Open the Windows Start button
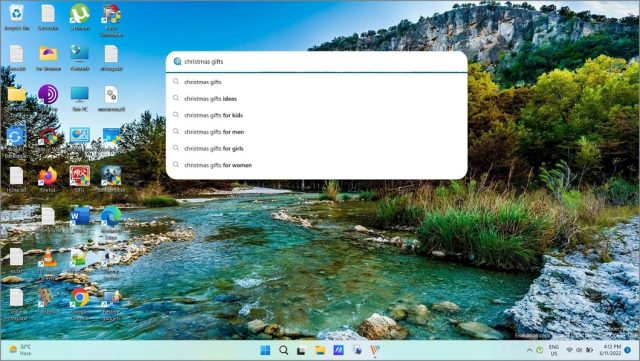The height and width of the screenshot is (361, 640). 265,350
